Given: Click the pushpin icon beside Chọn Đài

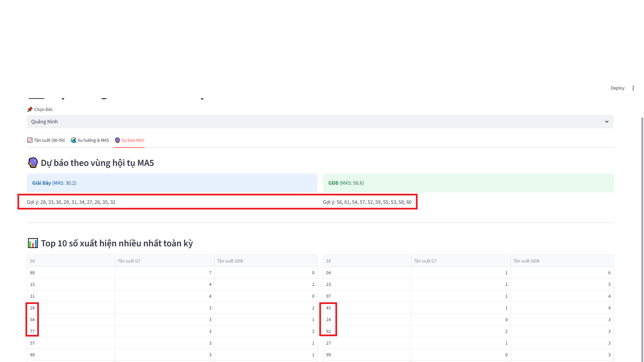Looking at the screenshot, I should point(30,109).
